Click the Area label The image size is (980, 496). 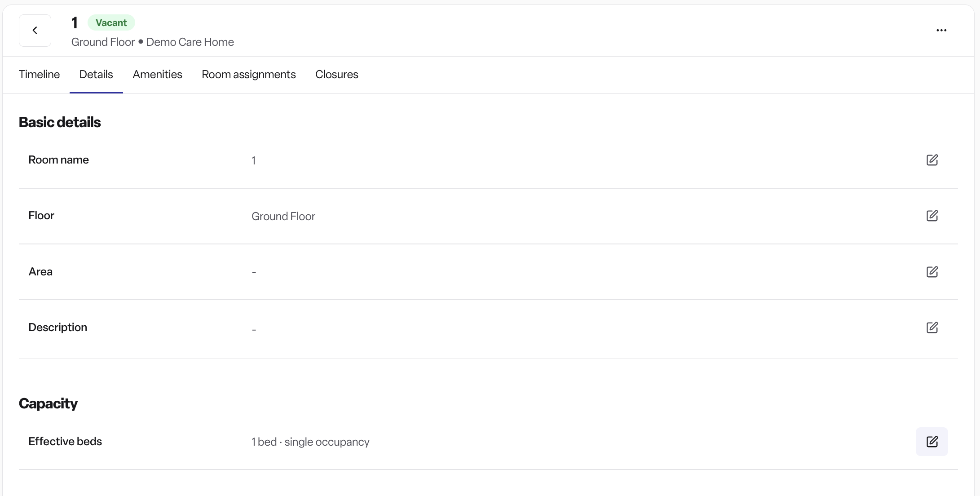click(40, 272)
